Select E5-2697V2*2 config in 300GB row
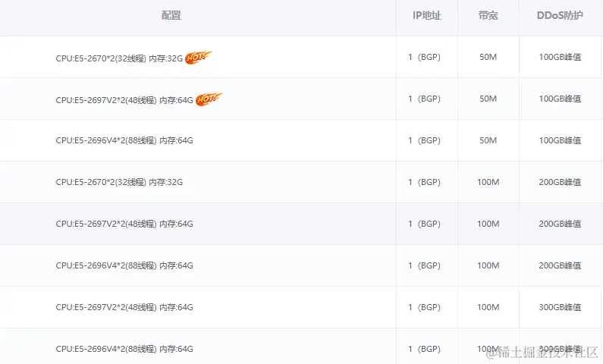Screen dimensions: 603x364 pyautogui.click(x=124, y=307)
